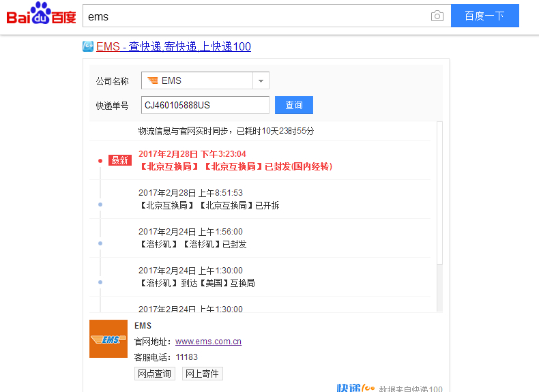Focus the 快递单号 tracking number field
The width and height of the screenshot is (539, 392).
pos(205,105)
